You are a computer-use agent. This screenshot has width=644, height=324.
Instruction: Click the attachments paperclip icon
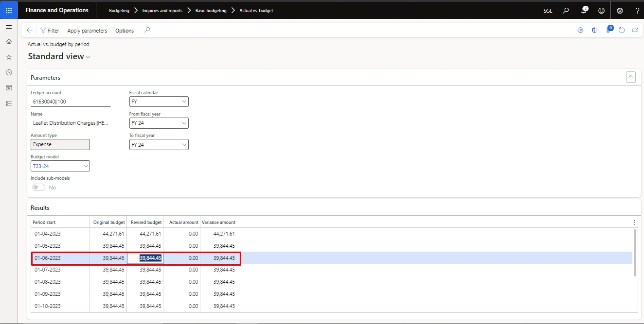point(608,30)
